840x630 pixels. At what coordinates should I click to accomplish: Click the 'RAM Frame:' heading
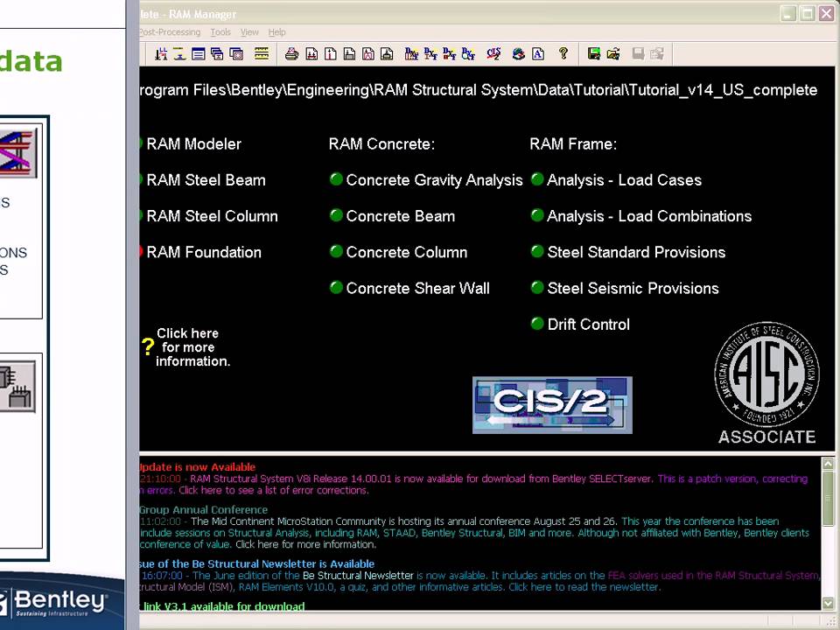click(x=573, y=144)
